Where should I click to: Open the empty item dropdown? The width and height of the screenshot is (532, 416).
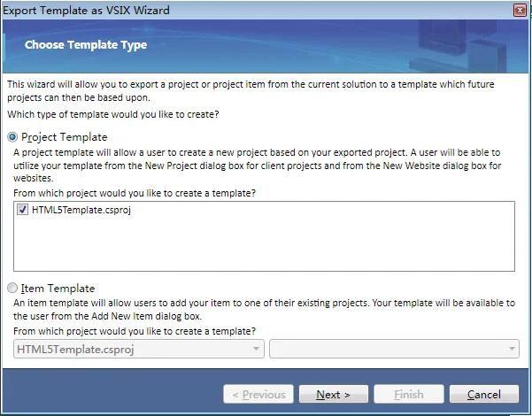tap(388, 349)
